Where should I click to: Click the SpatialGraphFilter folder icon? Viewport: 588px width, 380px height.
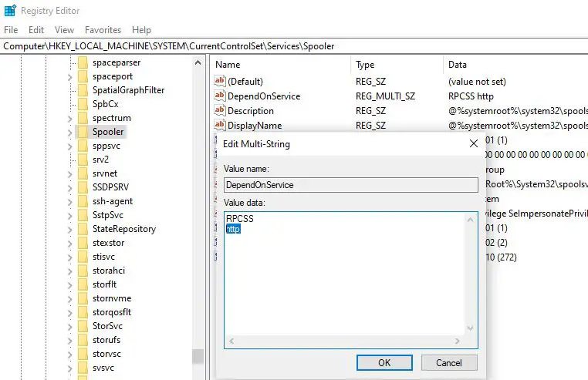click(x=83, y=90)
